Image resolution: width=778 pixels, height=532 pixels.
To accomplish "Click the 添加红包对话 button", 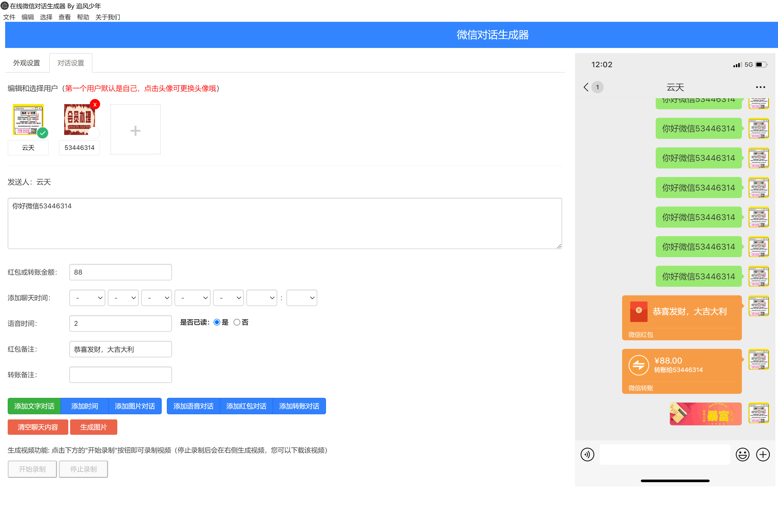I will [246, 406].
